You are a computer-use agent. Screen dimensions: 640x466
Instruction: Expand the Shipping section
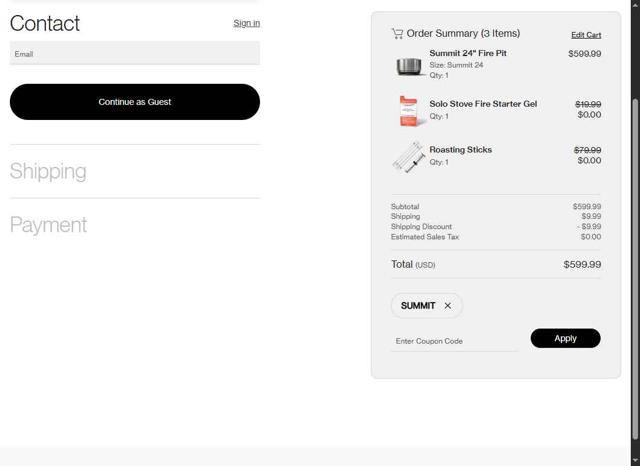pos(48,171)
